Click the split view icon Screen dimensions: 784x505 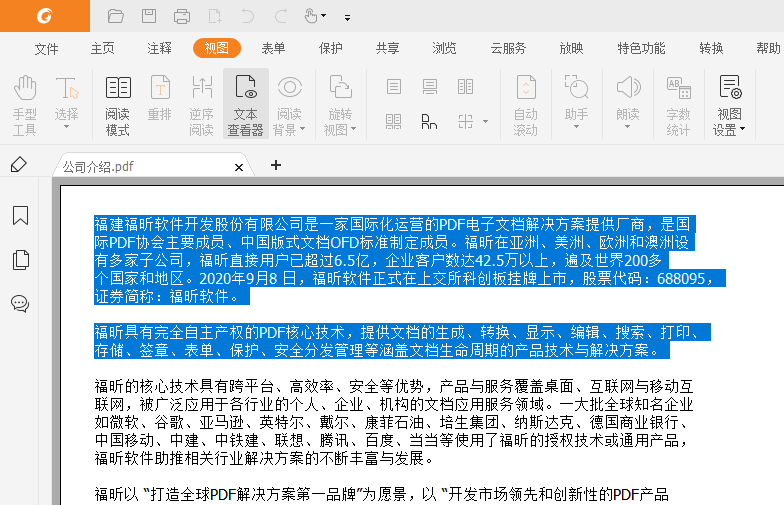[x=466, y=122]
